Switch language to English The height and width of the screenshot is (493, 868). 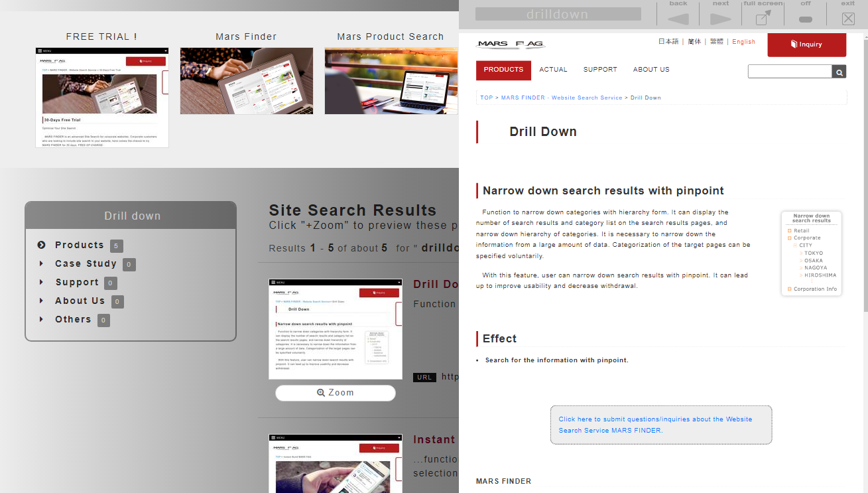(743, 42)
